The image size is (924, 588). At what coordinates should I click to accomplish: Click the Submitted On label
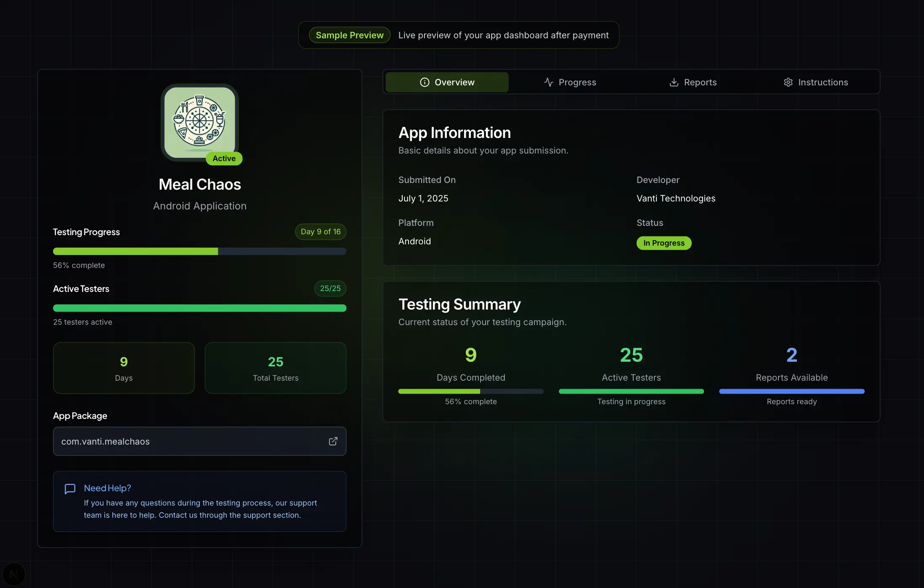[x=427, y=180]
